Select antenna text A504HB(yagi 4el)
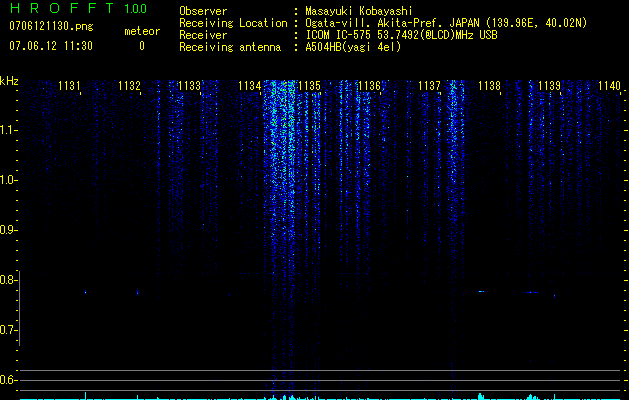 point(353,47)
